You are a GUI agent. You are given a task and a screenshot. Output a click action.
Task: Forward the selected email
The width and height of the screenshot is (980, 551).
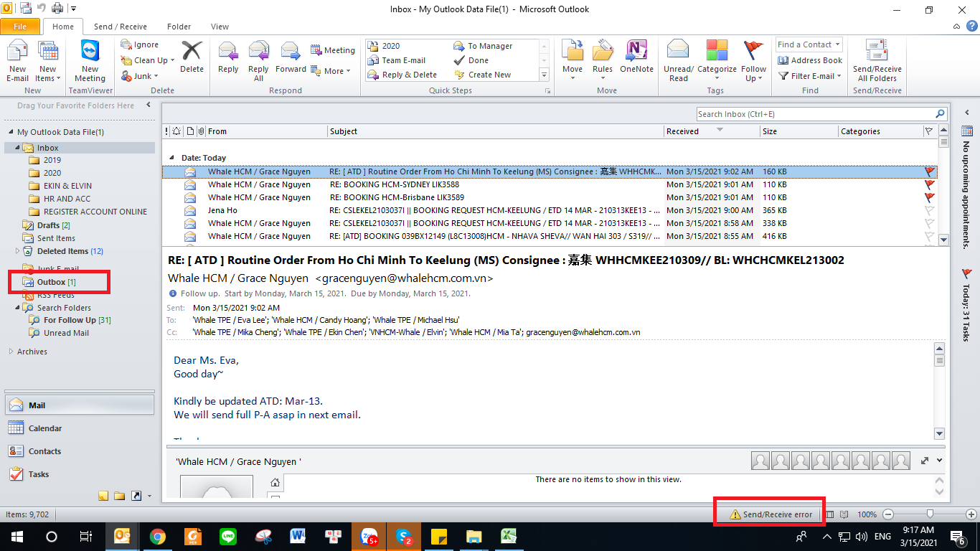coord(291,57)
